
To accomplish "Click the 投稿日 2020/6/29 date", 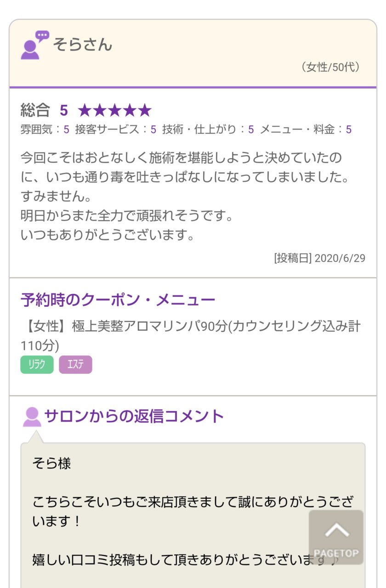I will tap(319, 258).
